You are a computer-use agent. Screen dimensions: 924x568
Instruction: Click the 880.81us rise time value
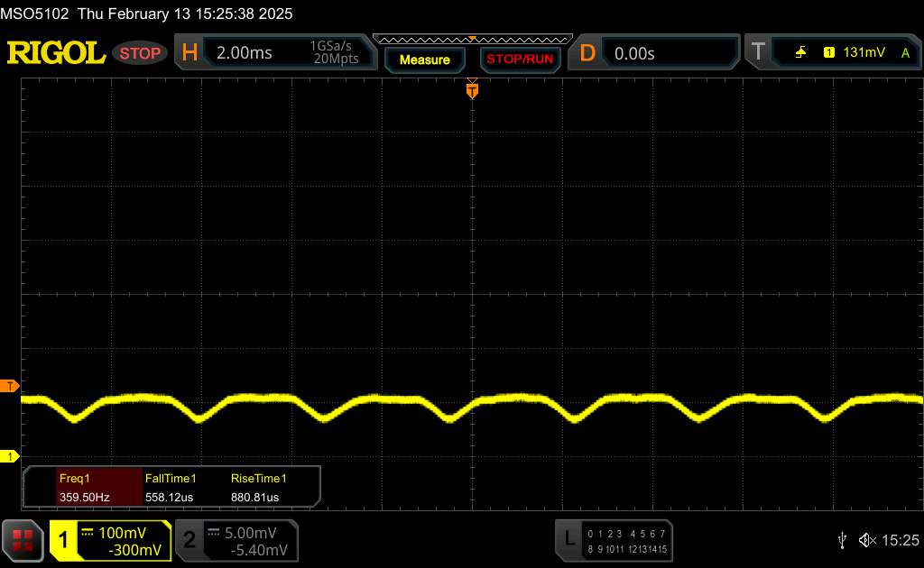pyautogui.click(x=255, y=498)
